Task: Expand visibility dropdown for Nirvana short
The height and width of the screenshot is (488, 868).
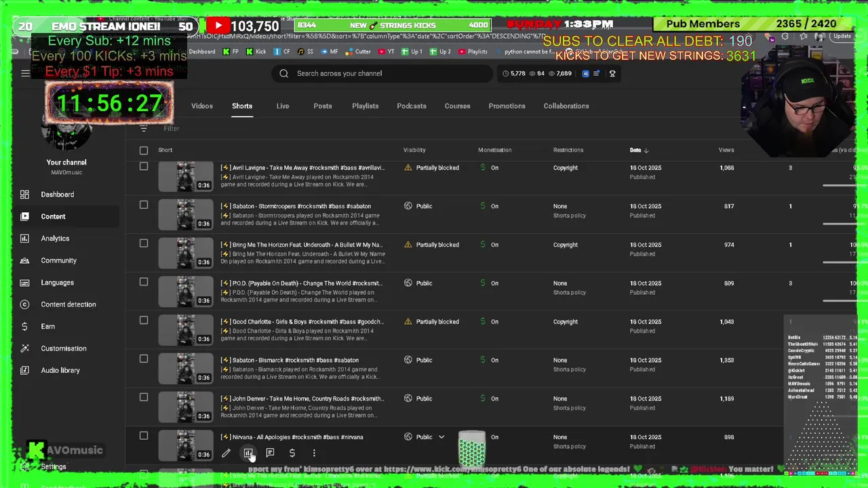Action: (x=441, y=437)
